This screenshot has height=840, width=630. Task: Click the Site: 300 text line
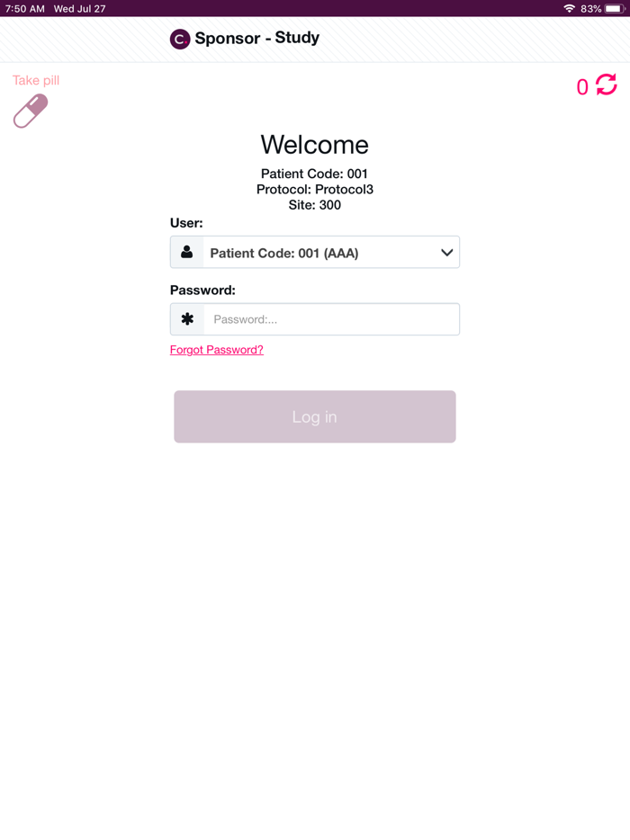(x=315, y=205)
